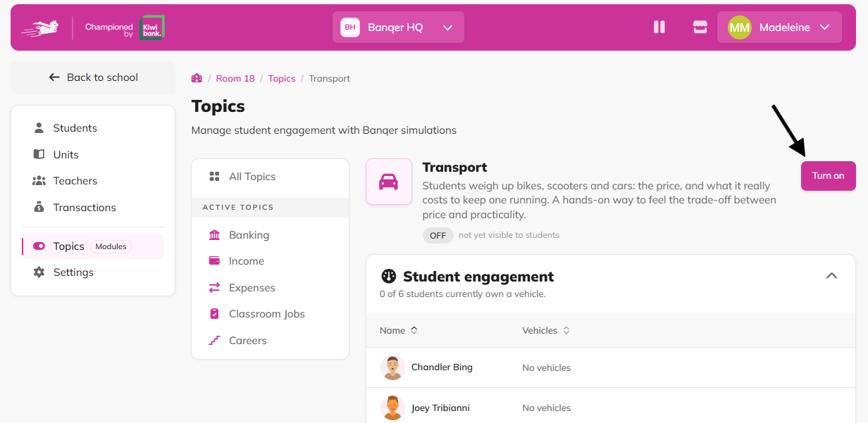The width and height of the screenshot is (868, 423).
Task: Open Transactions in the sidebar
Action: pyautogui.click(x=93, y=208)
